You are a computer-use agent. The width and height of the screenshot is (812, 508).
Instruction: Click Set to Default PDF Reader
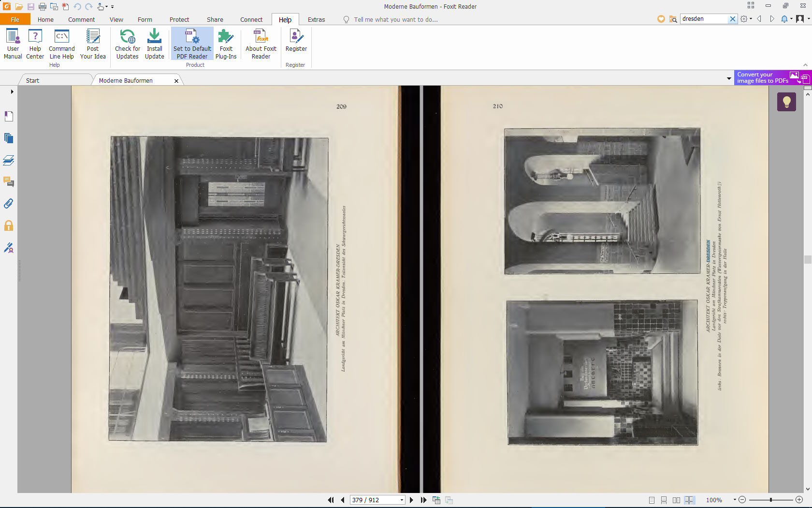(192, 44)
